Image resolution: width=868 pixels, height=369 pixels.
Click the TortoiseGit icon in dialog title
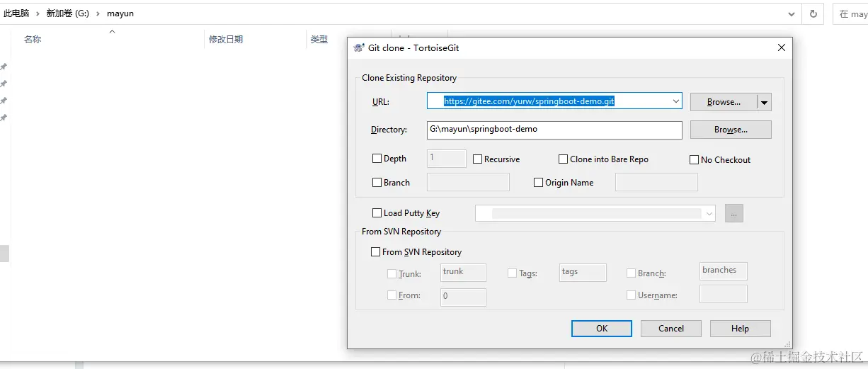coord(359,47)
